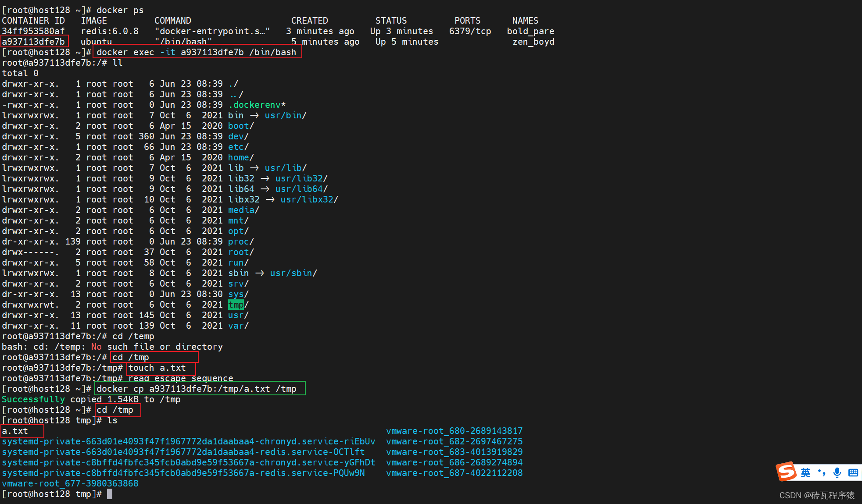
Task: Select the container name zen_boyd
Action: 533,42
